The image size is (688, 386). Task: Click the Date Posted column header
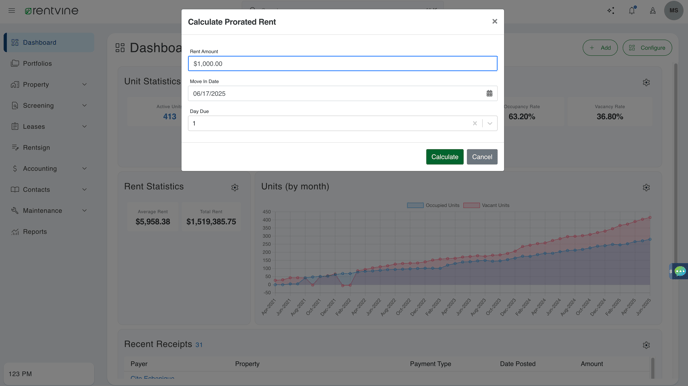coord(518,364)
